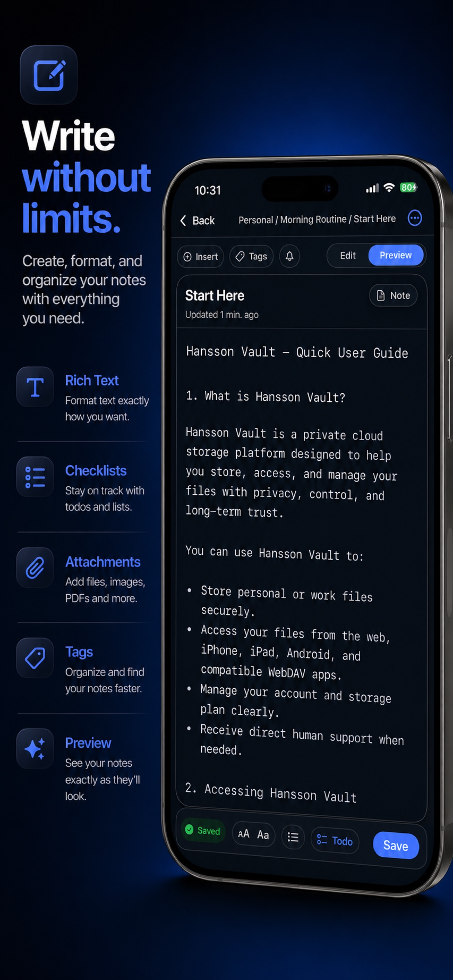
Task: Select line 2. Accessing Hansson Vault
Action: coord(271,793)
